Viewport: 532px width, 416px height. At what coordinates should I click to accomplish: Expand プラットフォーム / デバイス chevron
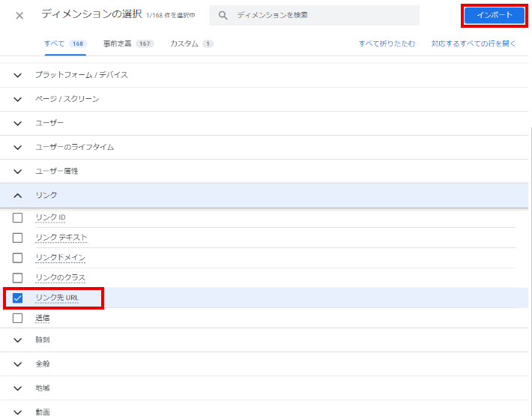pos(18,75)
